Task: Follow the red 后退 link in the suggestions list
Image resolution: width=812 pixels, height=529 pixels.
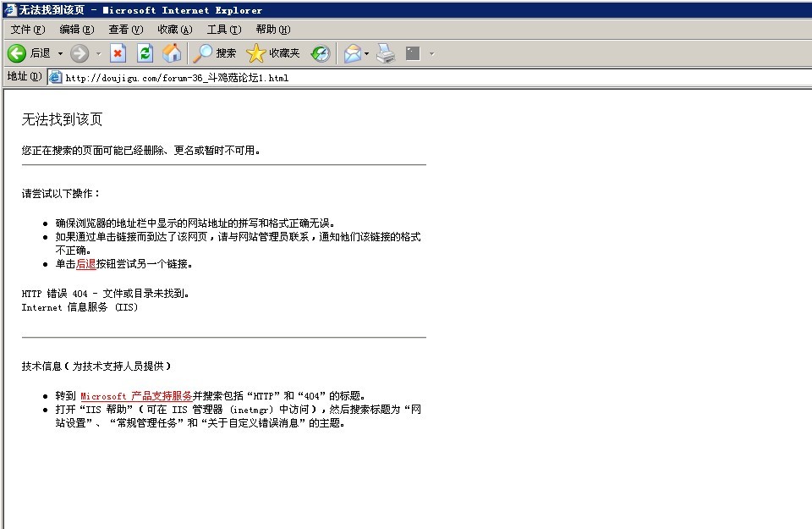Action: (x=86, y=264)
